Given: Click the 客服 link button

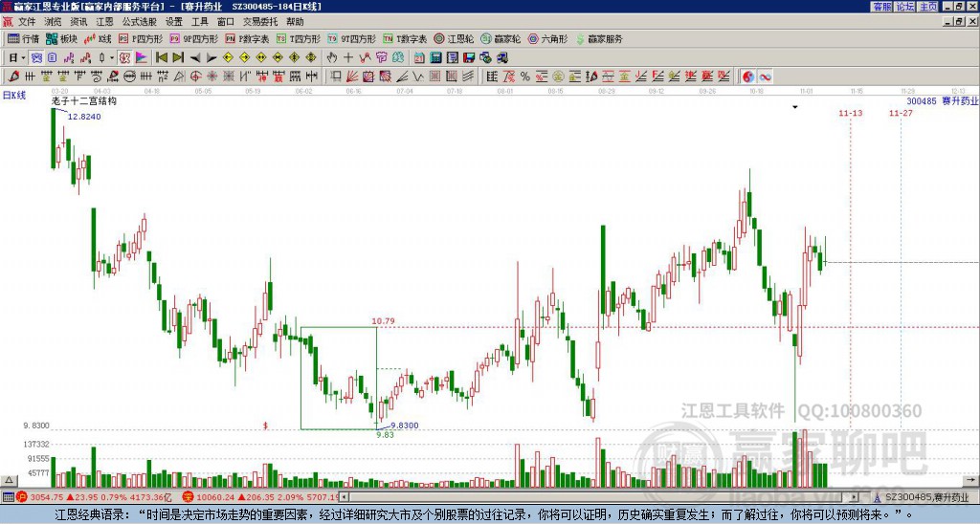Looking at the screenshot, I should [881, 7].
